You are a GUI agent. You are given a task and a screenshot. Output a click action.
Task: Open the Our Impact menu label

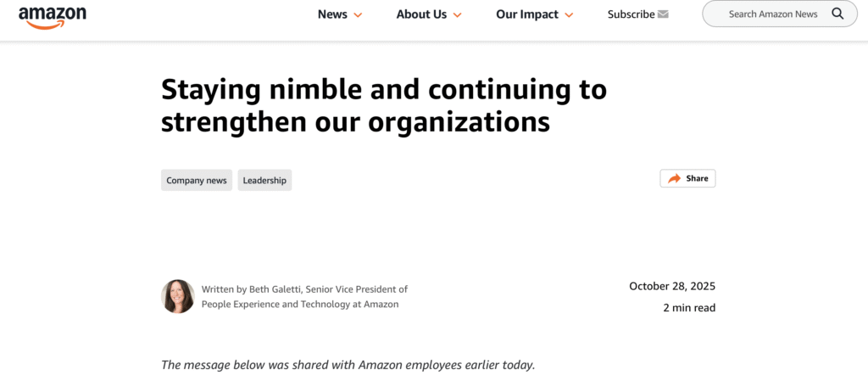527,14
